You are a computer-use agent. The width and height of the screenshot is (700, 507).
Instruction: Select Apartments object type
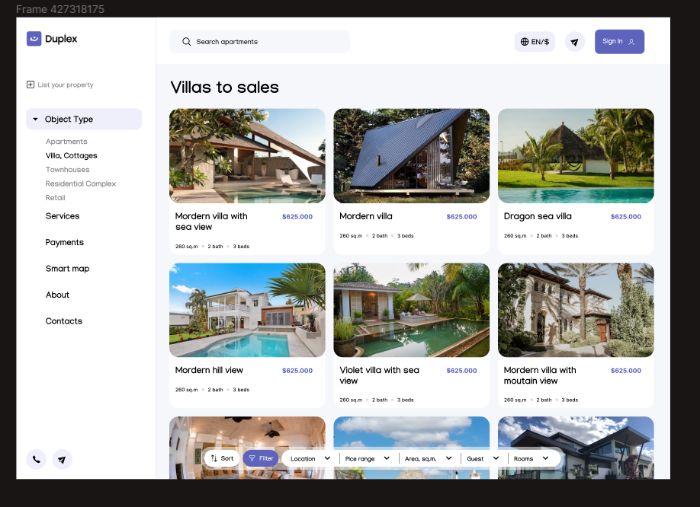[x=67, y=141]
